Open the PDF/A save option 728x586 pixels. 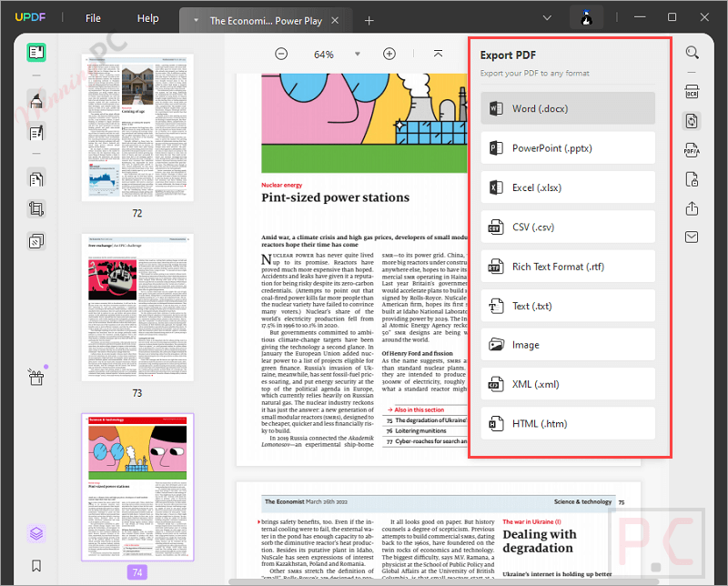(x=692, y=150)
